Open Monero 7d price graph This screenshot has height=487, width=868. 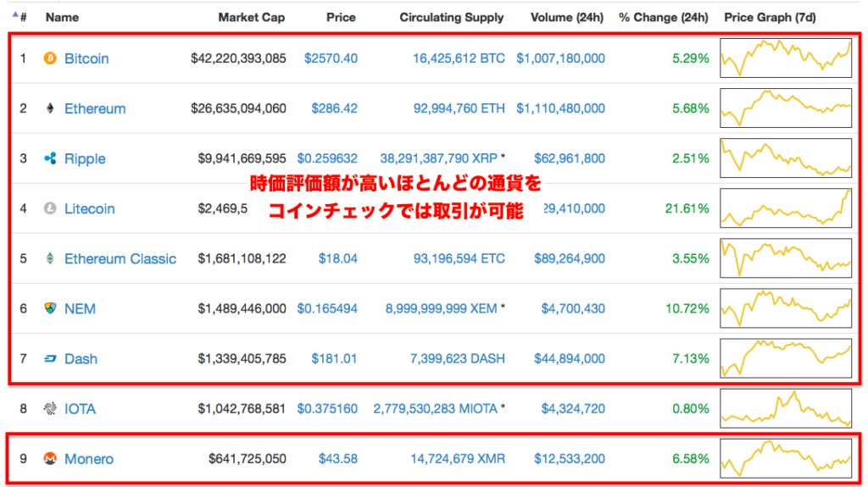point(786,459)
